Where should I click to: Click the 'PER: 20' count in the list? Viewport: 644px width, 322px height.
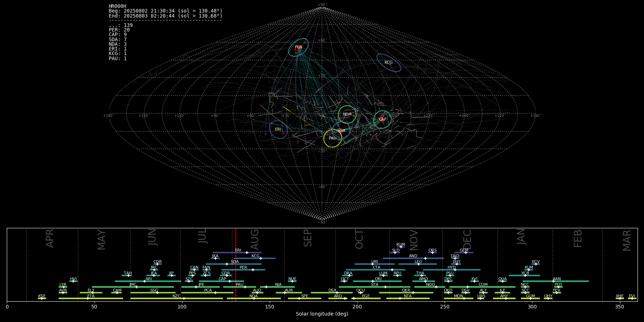click(x=119, y=30)
